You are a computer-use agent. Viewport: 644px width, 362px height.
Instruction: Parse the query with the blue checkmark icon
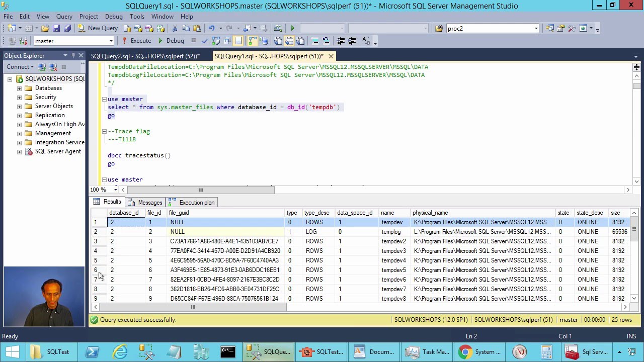click(x=204, y=41)
